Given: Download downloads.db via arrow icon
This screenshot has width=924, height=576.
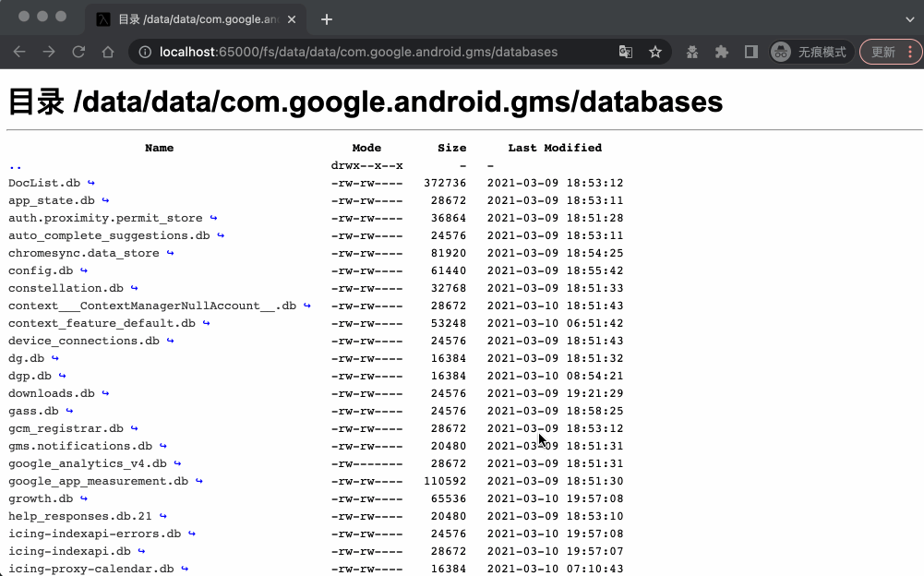Looking at the screenshot, I should coord(105,393).
